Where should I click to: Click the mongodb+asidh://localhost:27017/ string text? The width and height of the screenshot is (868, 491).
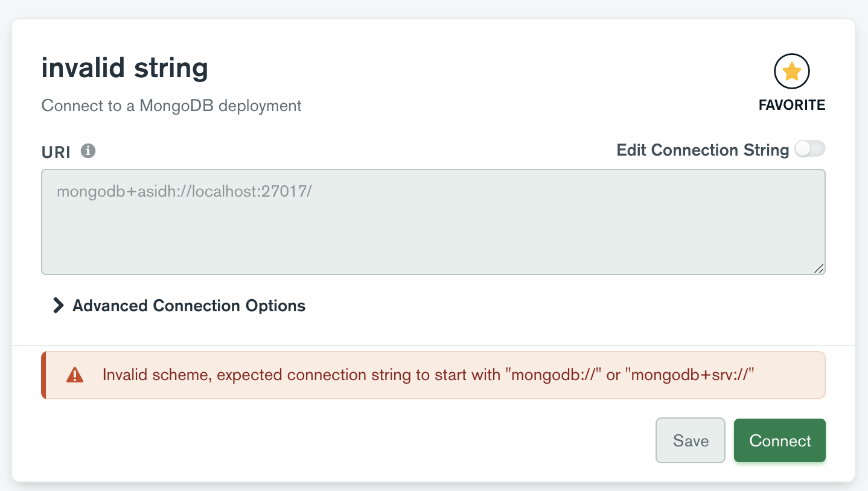(184, 192)
